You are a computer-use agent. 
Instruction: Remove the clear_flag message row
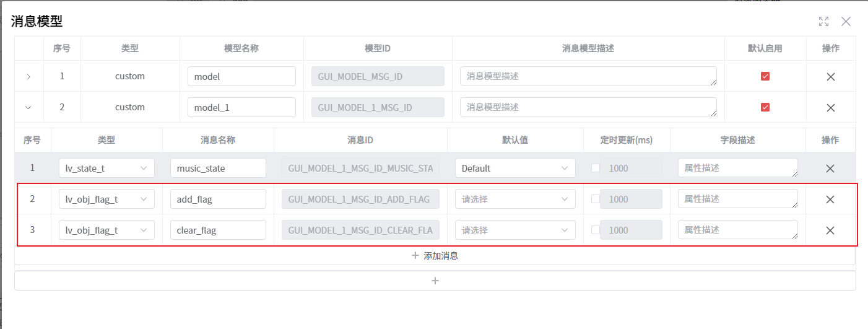[x=831, y=230]
